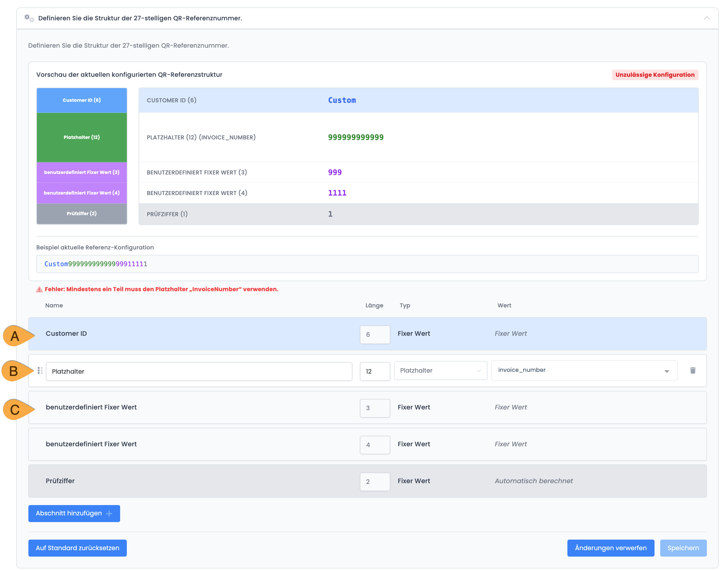Open the Platzhalter type dropdown
728x570 pixels.
(x=440, y=371)
